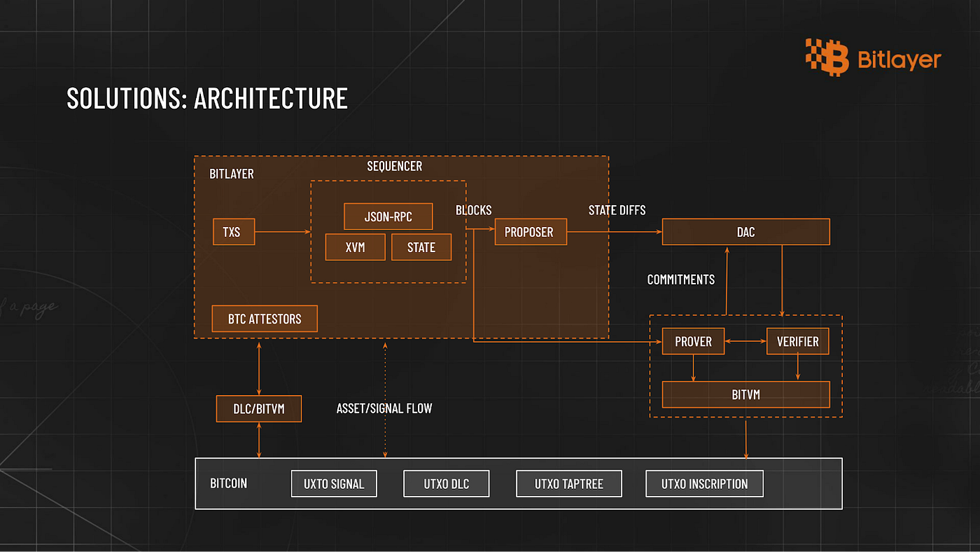Click the BITCOIN label
The image size is (980, 552).
(229, 483)
